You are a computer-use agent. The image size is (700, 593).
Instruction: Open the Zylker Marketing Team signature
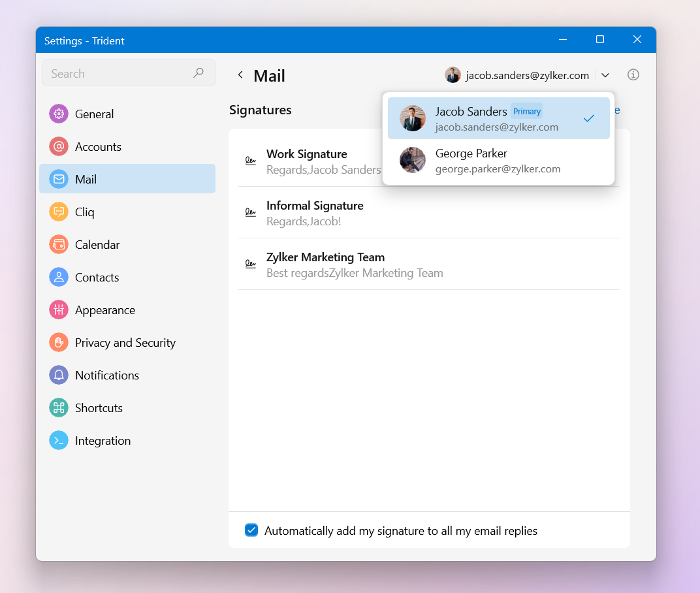[x=428, y=264]
